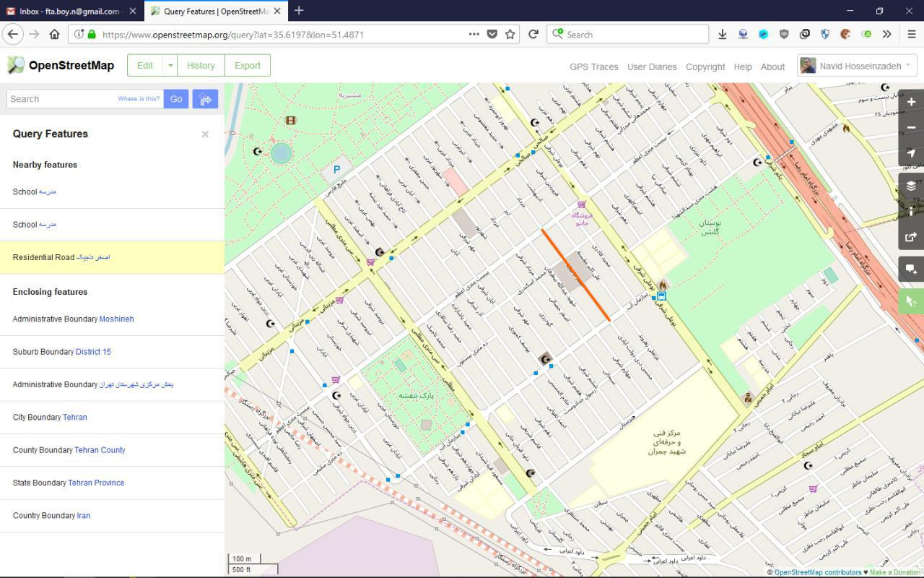Show my location on the map
Viewport: 924px width, 578px height.
coord(911,153)
